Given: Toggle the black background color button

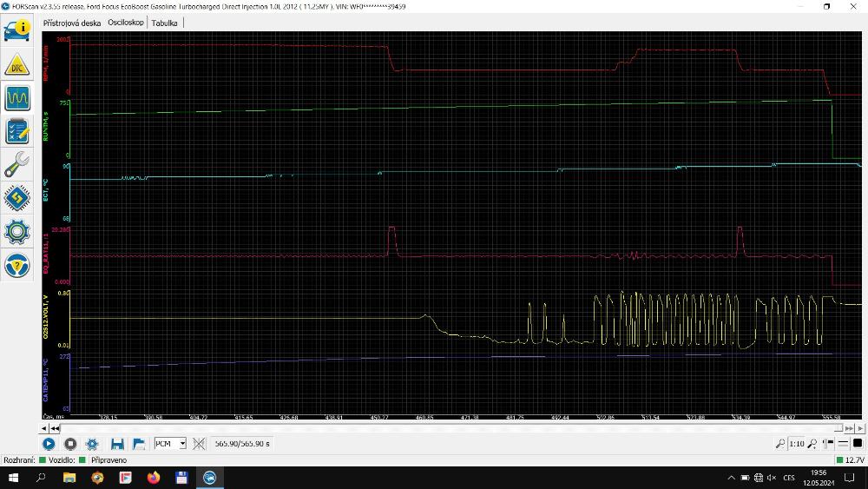Looking at the screenshot, I should point(857,444).
